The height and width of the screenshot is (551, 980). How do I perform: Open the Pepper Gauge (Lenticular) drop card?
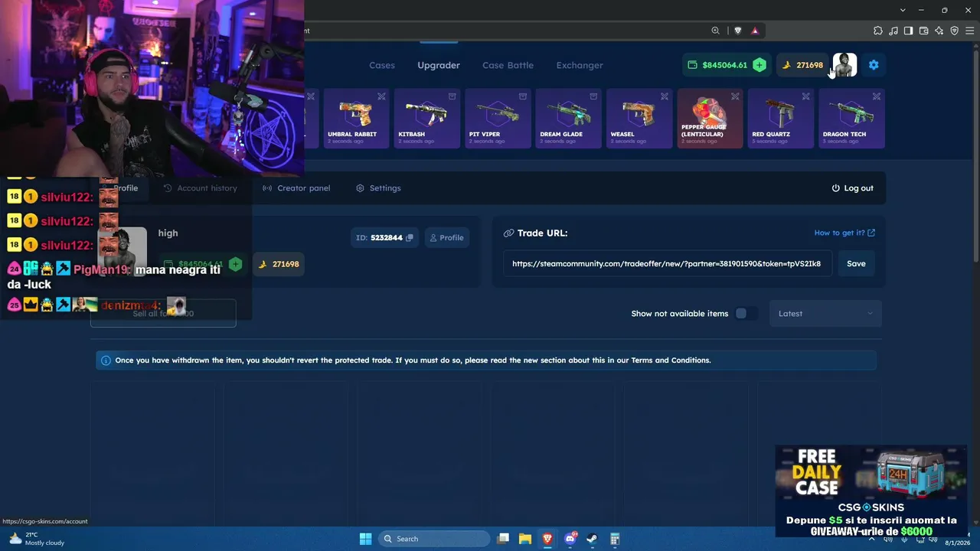click(x=710, y=119)
